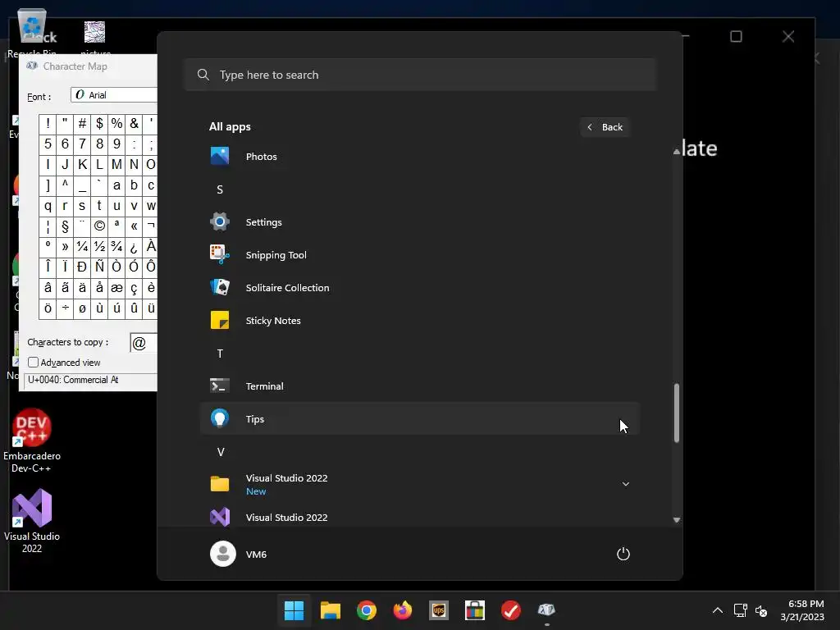Screen dimensions: 840x630
Task: Open the network status tray icon
Action: [x=741, y=610]
